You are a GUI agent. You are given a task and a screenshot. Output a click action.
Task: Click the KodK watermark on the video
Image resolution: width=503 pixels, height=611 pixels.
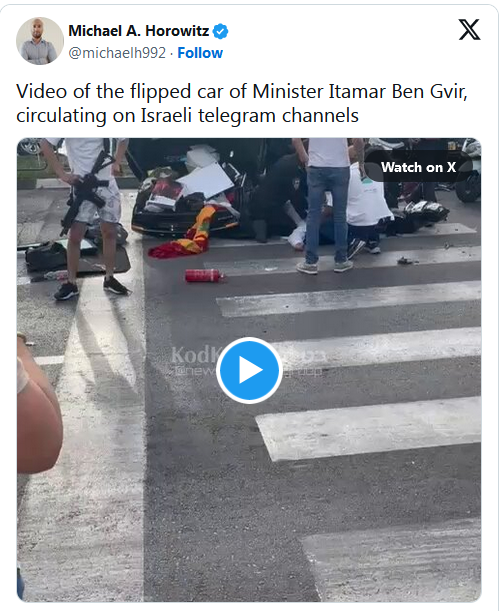tap(194, 355)
